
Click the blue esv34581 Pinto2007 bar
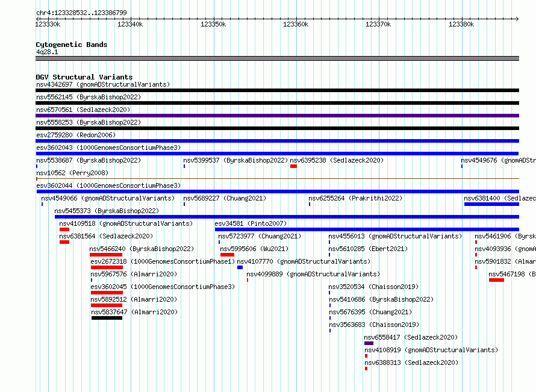point(367,229)
